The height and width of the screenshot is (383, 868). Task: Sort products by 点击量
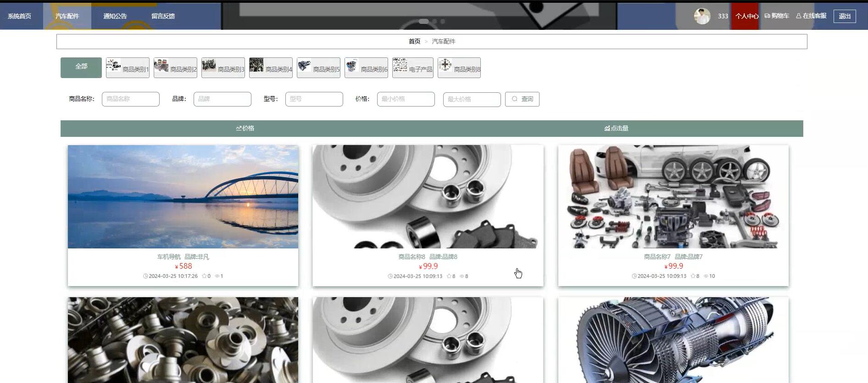click(616, 129)
